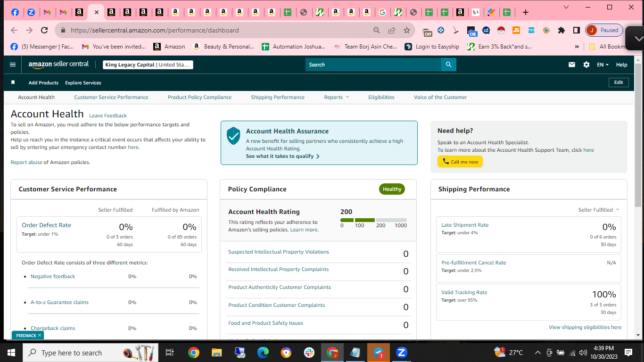Click the site info lock icon
The height and width of the screenshot is (362, 644).
tap(63, 30)
